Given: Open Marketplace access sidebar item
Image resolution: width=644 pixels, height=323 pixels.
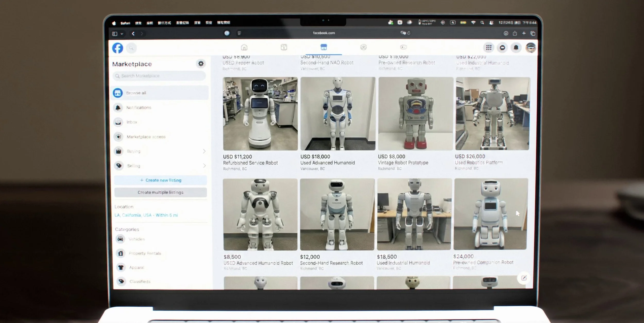Looking at the screenshot, I should click(x=160, y=137).
